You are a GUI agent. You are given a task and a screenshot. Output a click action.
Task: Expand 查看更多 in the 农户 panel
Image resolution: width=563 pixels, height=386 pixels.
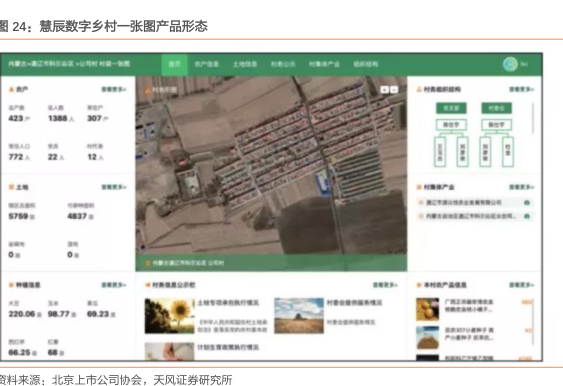[x=114, y=89]
